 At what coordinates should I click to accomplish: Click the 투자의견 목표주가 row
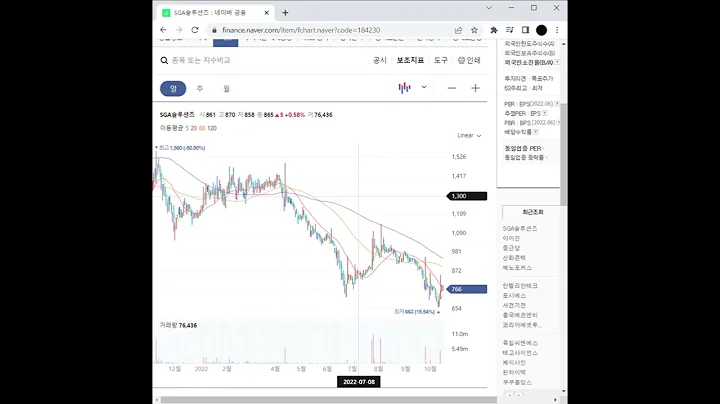coord(529,79)
